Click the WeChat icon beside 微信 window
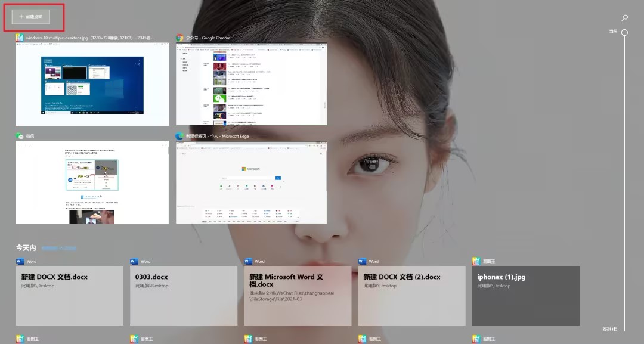Viewport: 644px width, 344px height. tap(20, 136)
